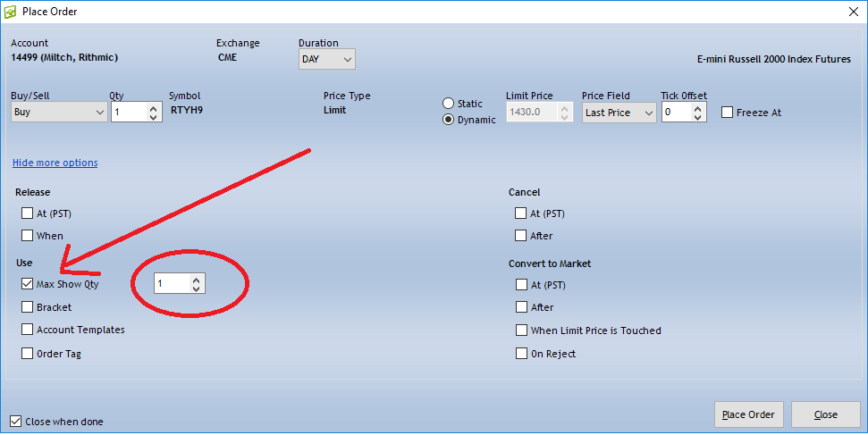The height and width of the screenshot is (435, 868).
Task: Enable Cancel At (PST) checkbox
Action: (x=520, y=213)
